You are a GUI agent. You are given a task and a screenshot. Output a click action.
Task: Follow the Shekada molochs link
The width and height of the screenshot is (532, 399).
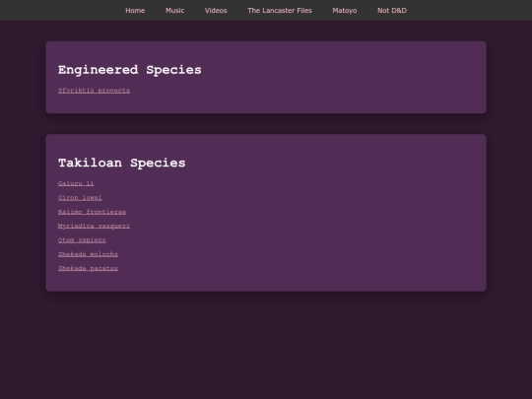tap(89, 254)
